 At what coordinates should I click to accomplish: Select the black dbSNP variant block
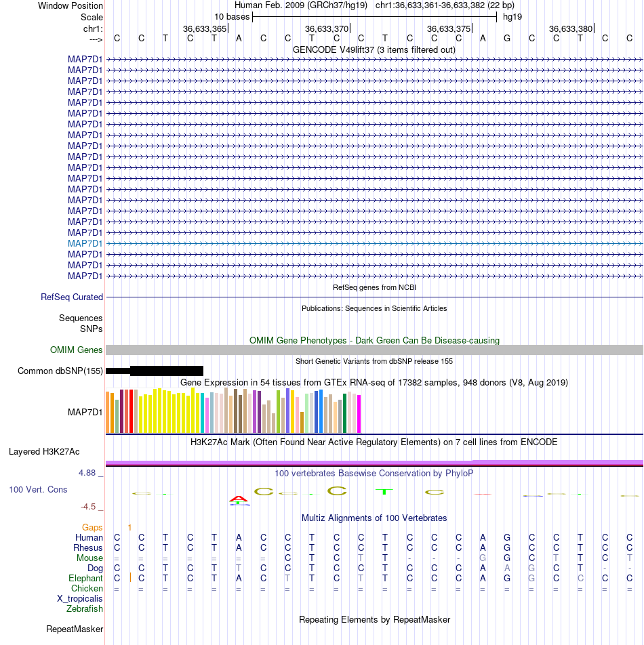click(166, 371)
